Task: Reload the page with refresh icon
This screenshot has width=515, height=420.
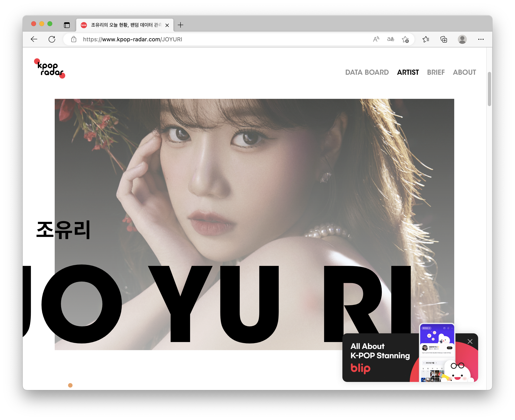Action: [52, 39]
